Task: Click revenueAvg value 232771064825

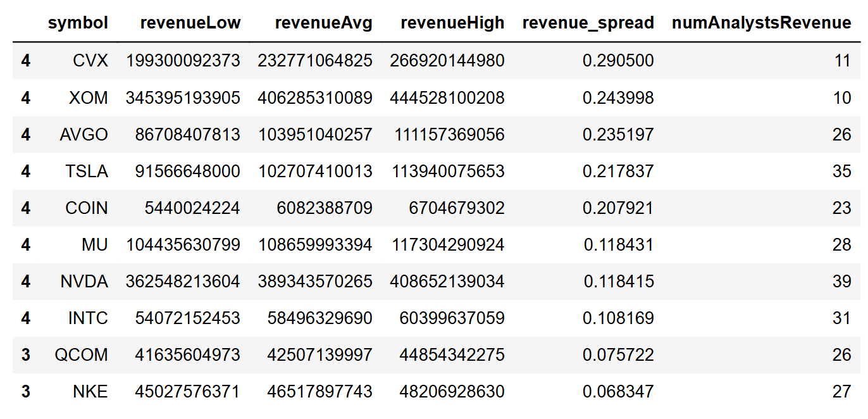Action: point(315,61)
